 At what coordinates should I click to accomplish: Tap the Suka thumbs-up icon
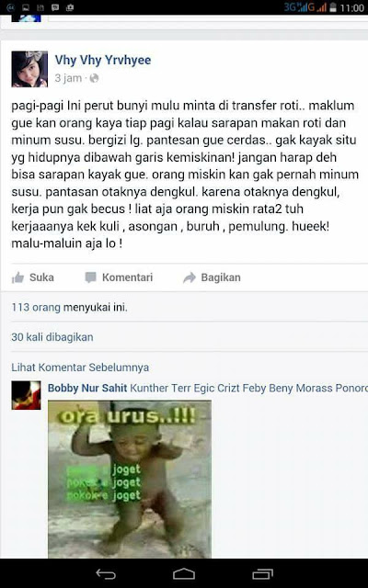(x=17, y=277)
